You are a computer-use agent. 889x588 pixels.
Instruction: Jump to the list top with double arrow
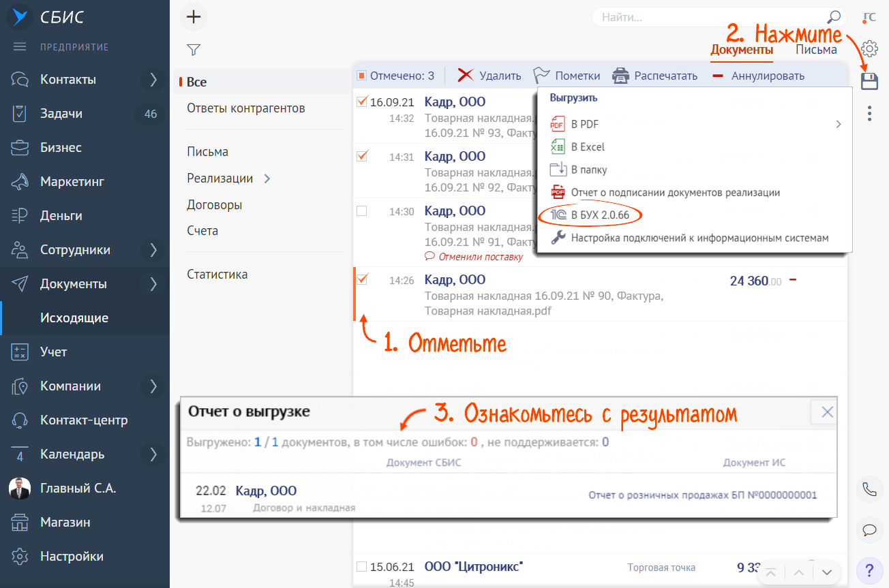tap(770, 572)
